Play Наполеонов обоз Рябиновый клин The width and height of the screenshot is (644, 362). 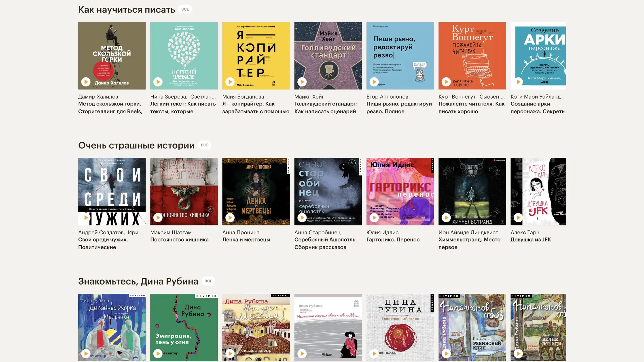click(446, 354)
